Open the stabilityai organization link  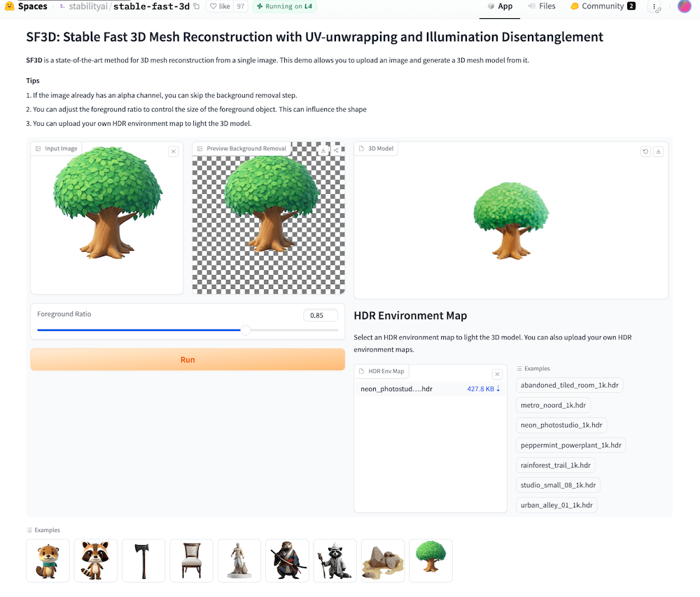click(x=88, y=6)
